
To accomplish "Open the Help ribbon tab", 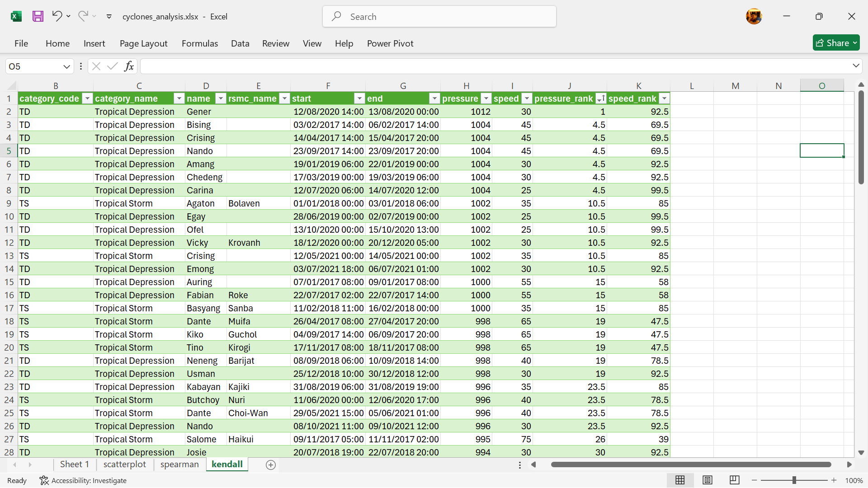I will tap(344, 43).
